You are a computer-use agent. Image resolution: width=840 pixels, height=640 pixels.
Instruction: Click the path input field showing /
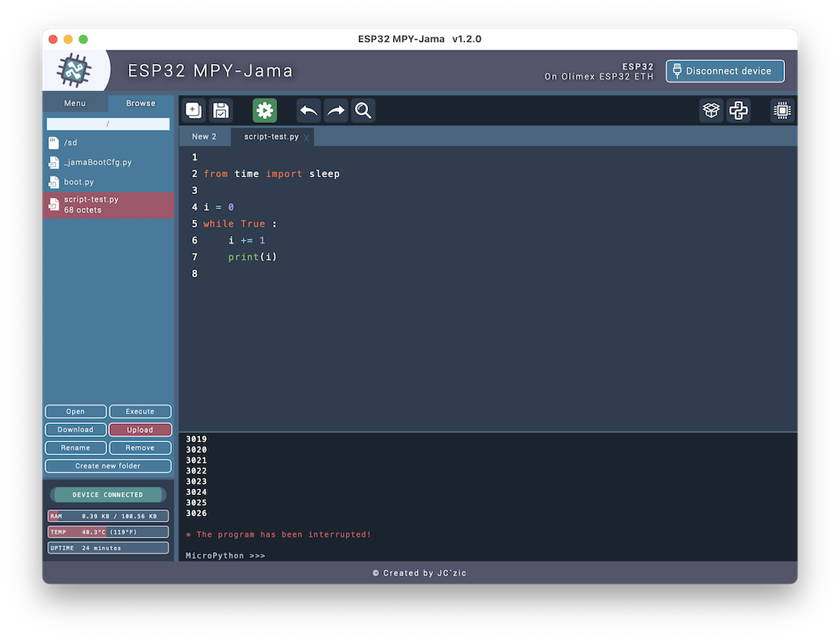(x=108, y=124)
